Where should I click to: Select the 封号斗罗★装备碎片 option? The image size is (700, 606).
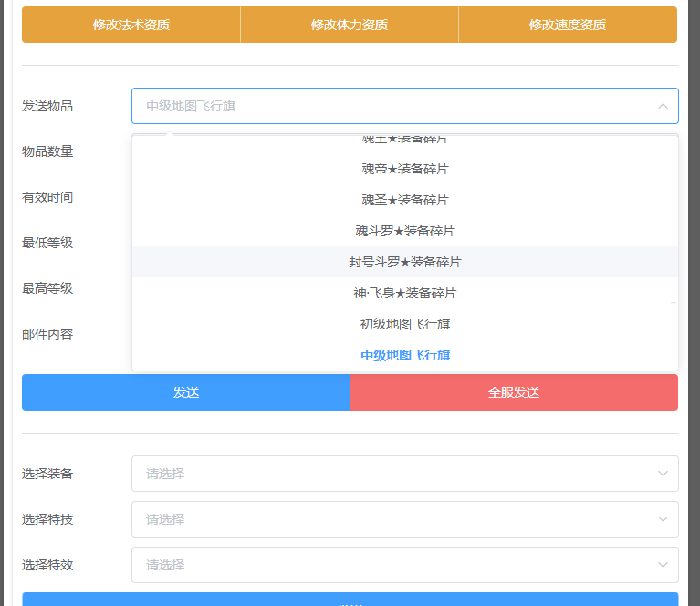(x=404, y=262)
